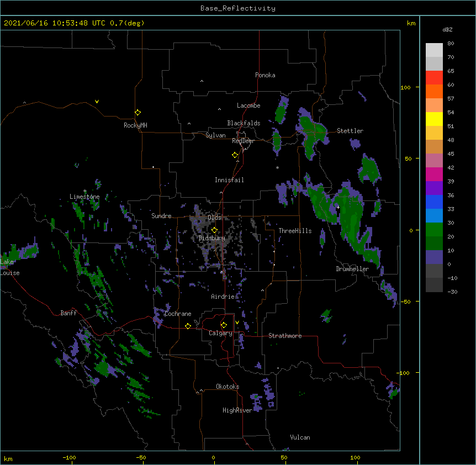Click the Airdrie city label
The image size is (476, 465).
[x=223, y=297]
